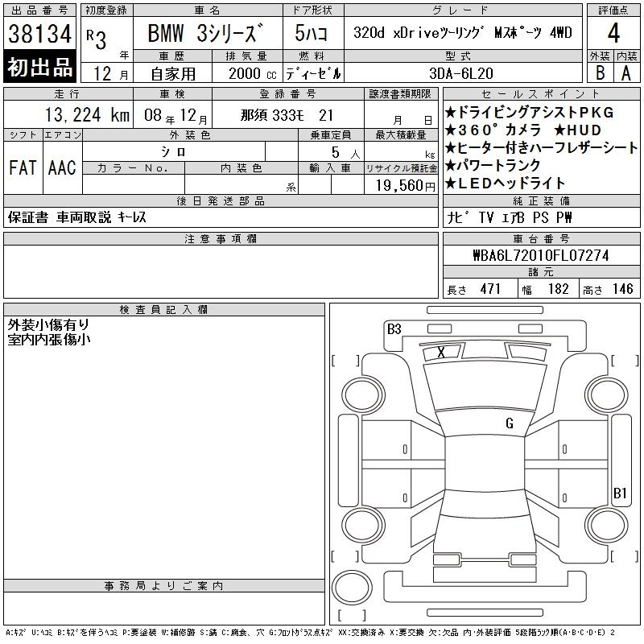Click the ★LEDヘッドライト line
Viewport: 644px width, 644px height.
(506, 183)
